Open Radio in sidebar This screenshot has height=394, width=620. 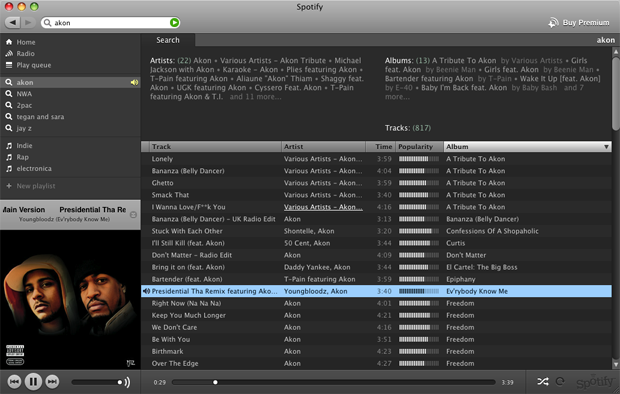tap(25, 53)
